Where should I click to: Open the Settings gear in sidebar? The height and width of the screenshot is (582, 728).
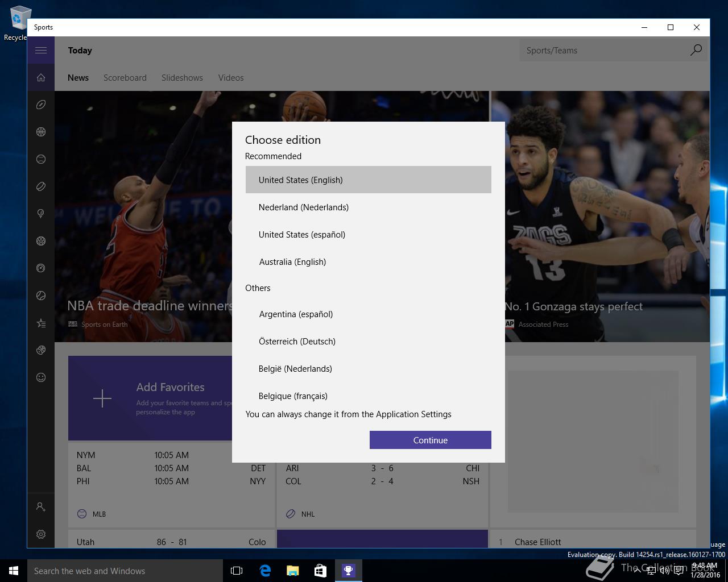pyautogui.click(x=41, y=534)
